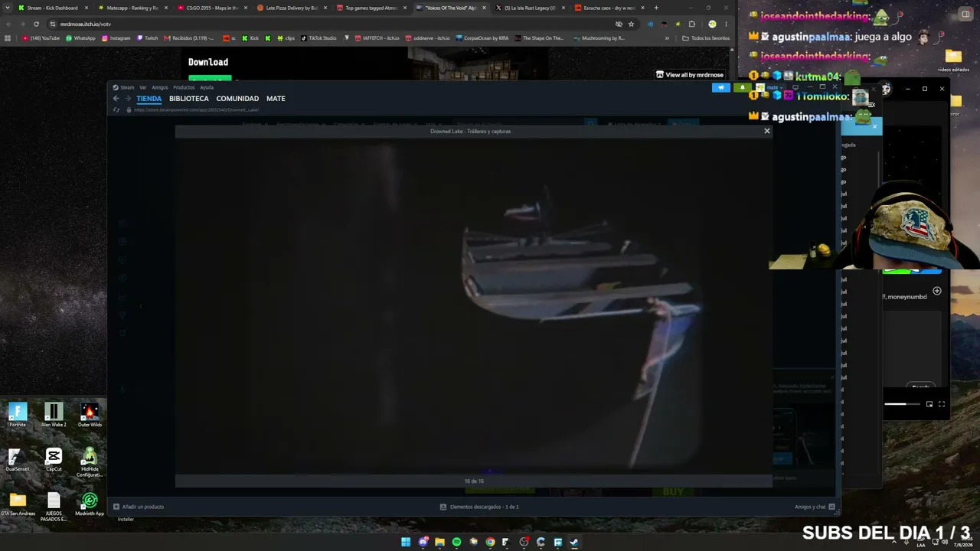
Task: Switch to the Escucha caos browser tab
Action: coord(609,8)
